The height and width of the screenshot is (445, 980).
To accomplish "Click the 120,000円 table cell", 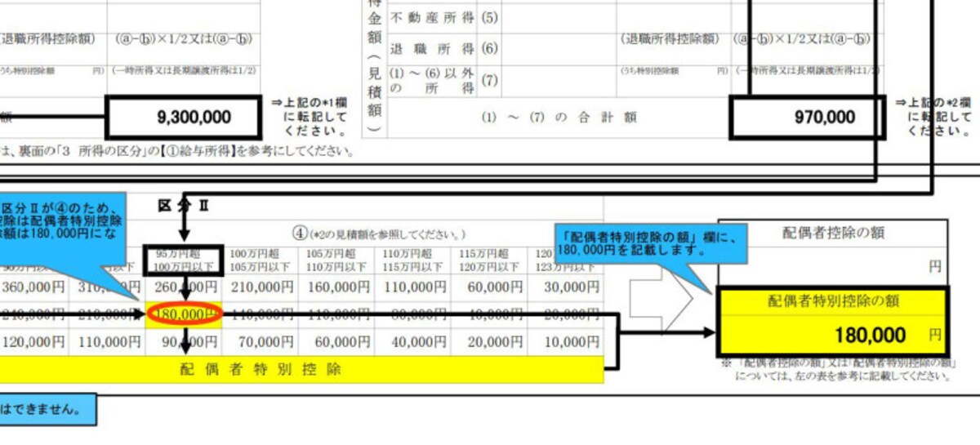I will coord(33,342).
